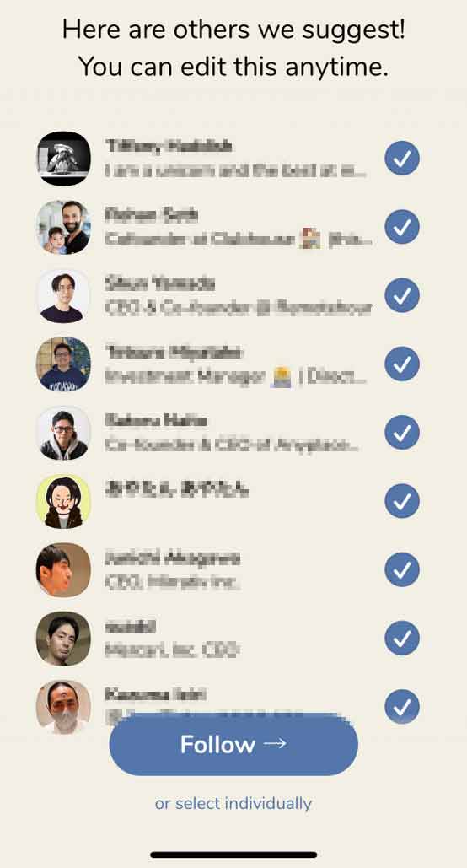467x868 pixels.
Task: Open the bottom row's avatar with sunglasses
Action: click(x=63, y=706)
